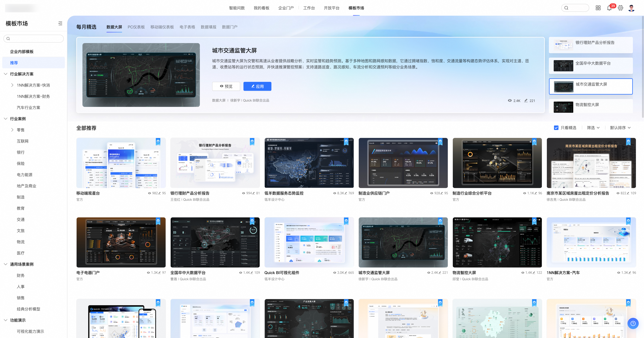Expand the 零售 tree node
644x338 pixels.
click(x=12, y=130)
